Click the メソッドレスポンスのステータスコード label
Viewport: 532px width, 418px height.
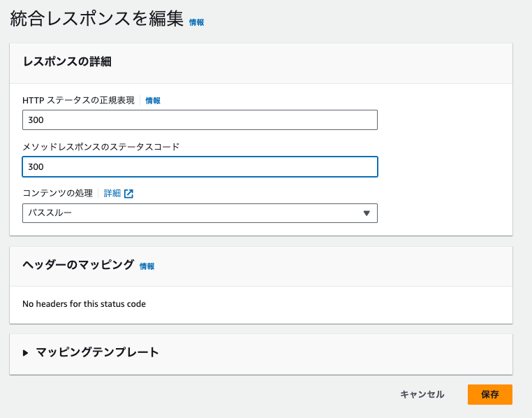(x=101, y=147)
